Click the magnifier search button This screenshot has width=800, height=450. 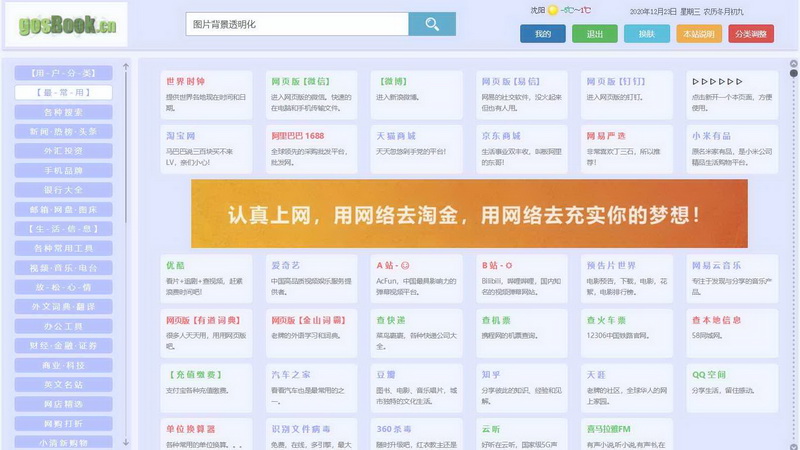point(432,24)
